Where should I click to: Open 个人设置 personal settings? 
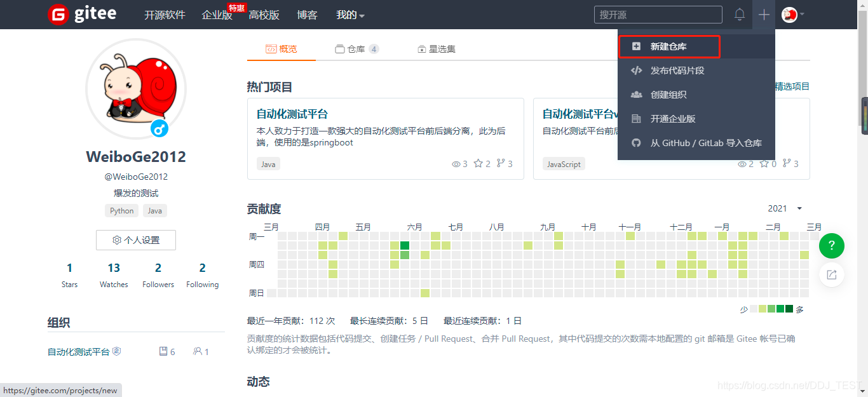coord(135,239)
